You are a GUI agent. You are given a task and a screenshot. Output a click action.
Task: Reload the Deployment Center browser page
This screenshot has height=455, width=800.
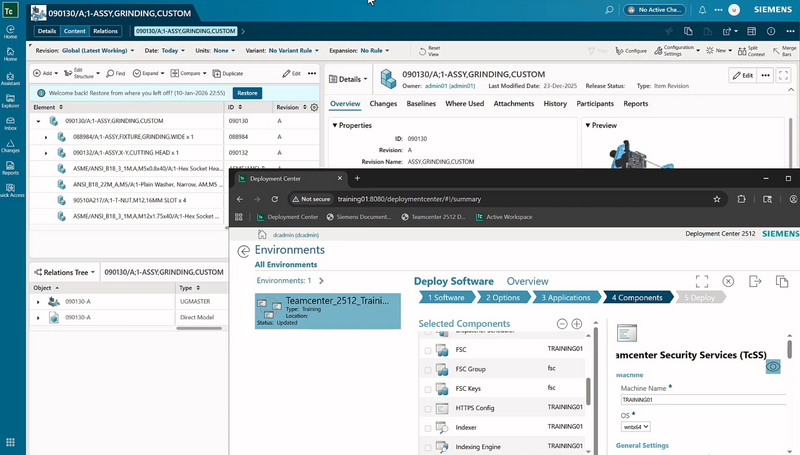tap(274, 199)
